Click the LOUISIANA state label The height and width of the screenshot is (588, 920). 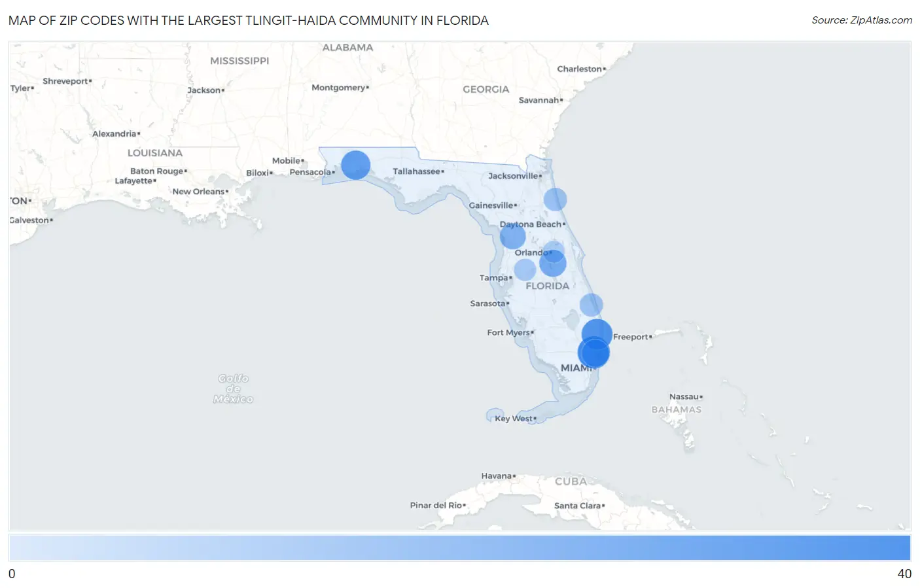(155, 153)
